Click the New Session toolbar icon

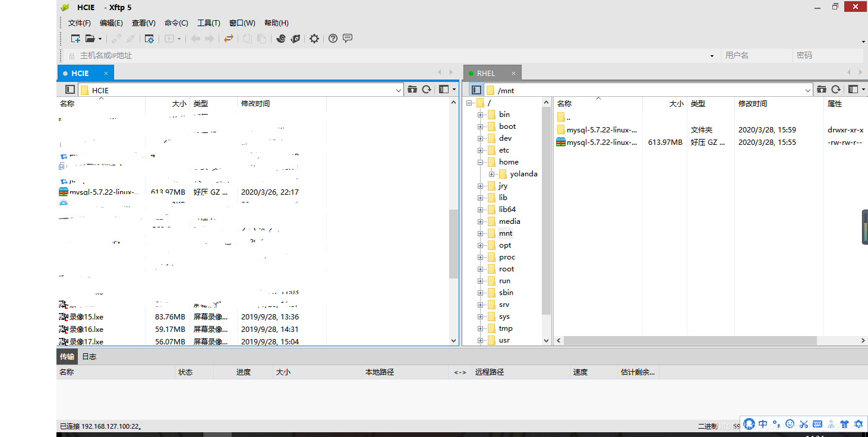75,39
